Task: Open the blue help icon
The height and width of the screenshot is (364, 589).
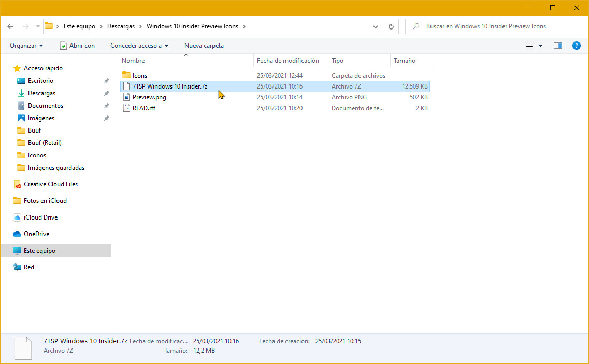Action: (576, 46)
